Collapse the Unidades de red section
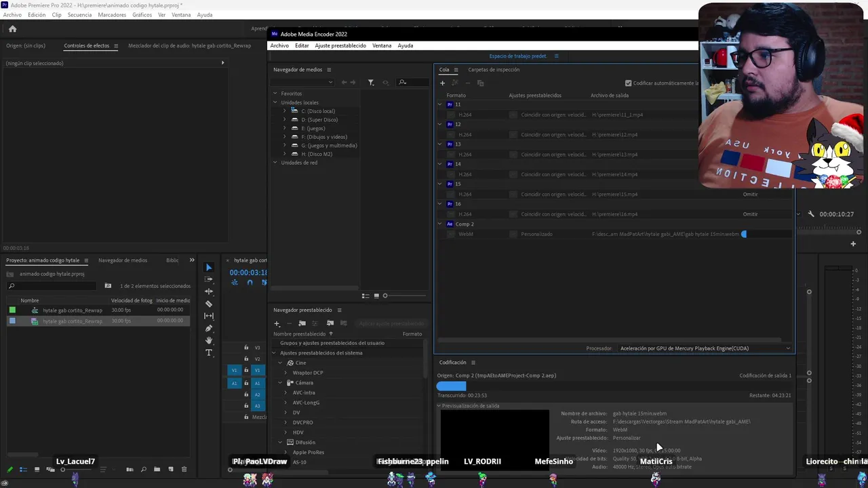The height and width of the screenshot is (488, 868). [275, 163]
